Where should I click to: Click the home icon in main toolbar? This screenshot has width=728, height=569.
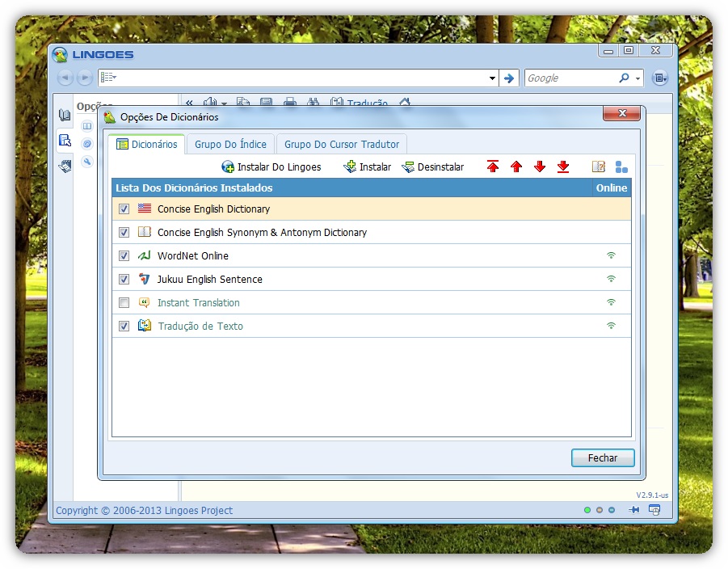click(x=405, y=102)
